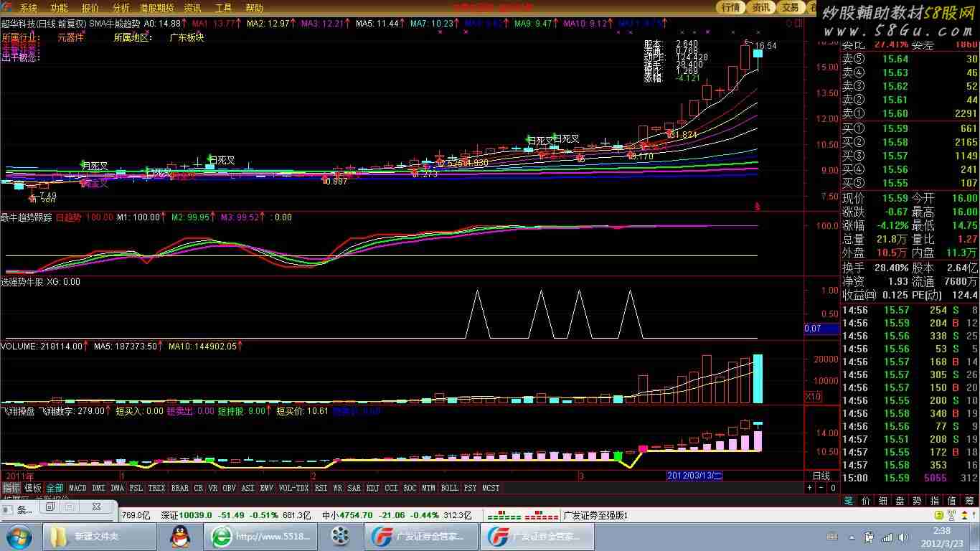This screenshot has height=551, width=980.
Task: Switch to the VR indicator
Action: tap(212, 488)
